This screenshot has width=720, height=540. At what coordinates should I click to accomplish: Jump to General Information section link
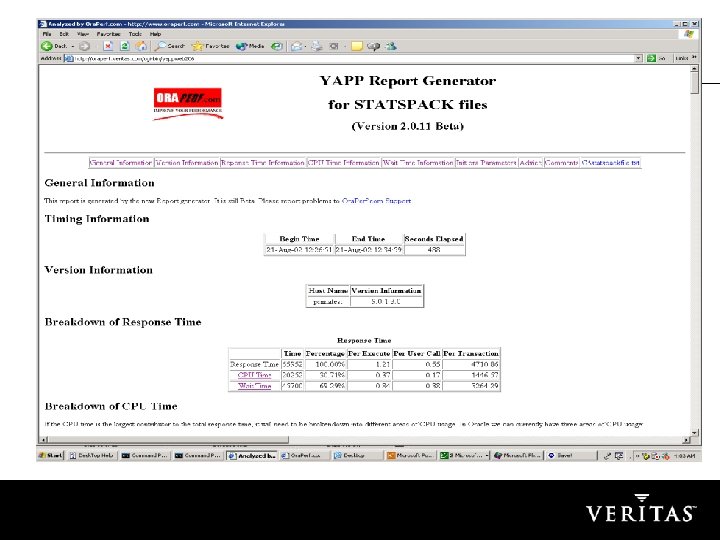[x=121, y=163]
